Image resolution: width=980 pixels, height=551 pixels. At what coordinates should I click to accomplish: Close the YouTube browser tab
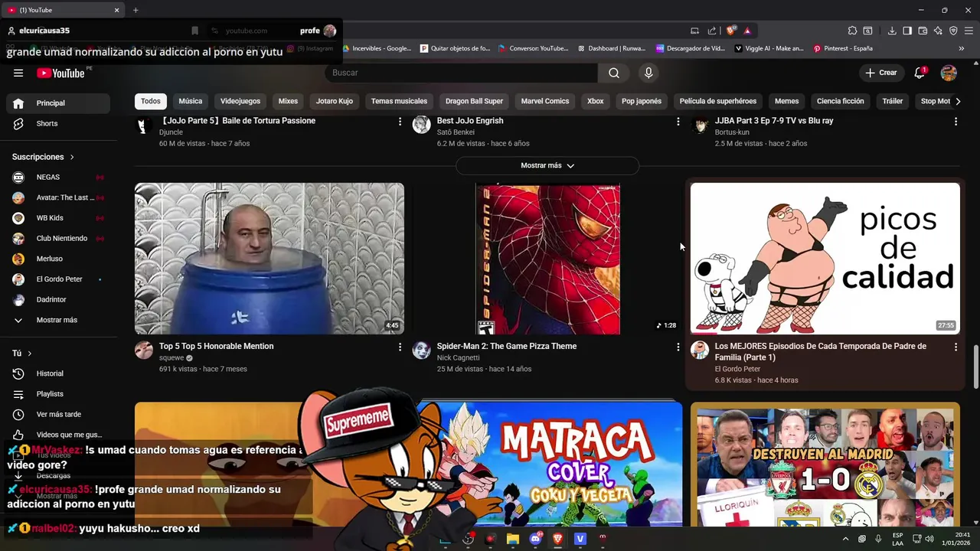(x=116, y=10)
